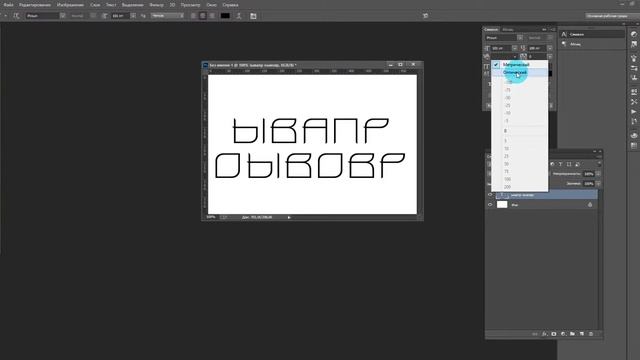Click lock icon on Фон layer

(590, 205)
